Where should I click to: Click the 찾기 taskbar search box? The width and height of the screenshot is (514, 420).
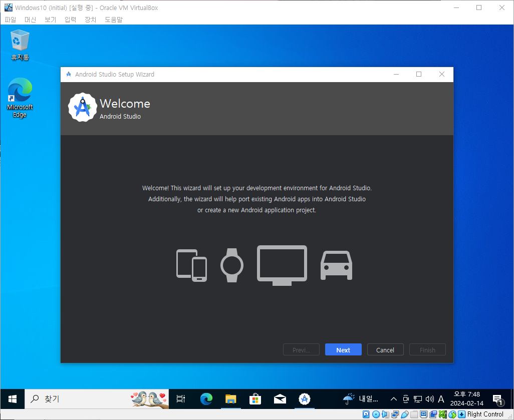(97, 398)
